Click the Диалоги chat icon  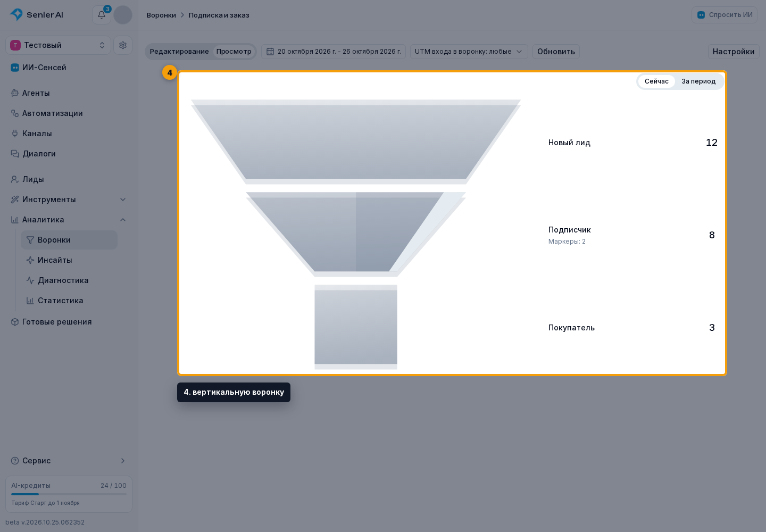pos(15,154)
